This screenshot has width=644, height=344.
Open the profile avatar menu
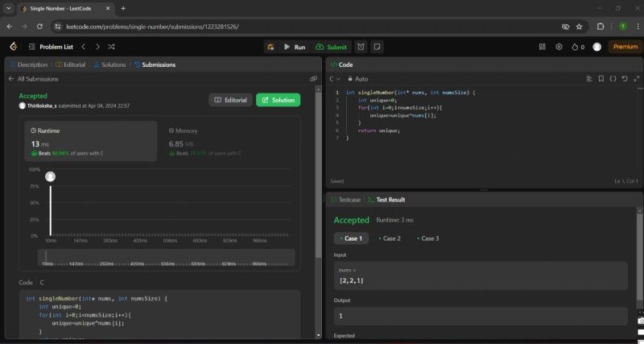(597, 47)
